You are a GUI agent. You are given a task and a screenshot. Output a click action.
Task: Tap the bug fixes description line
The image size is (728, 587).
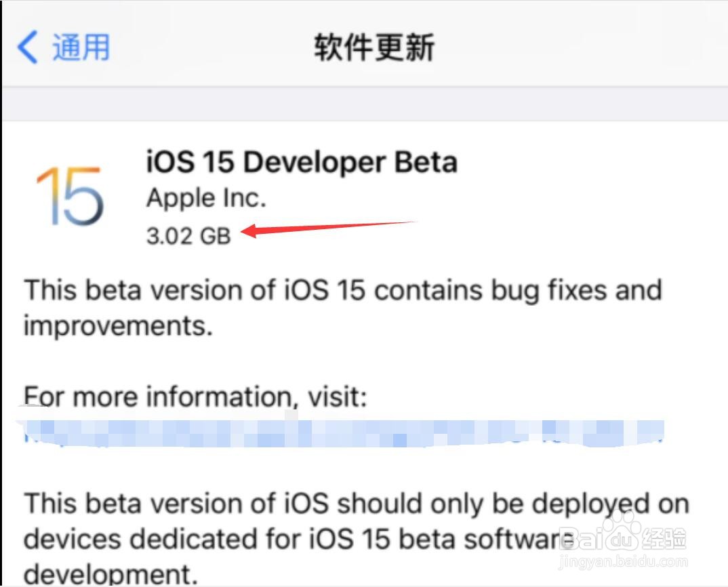342,290
